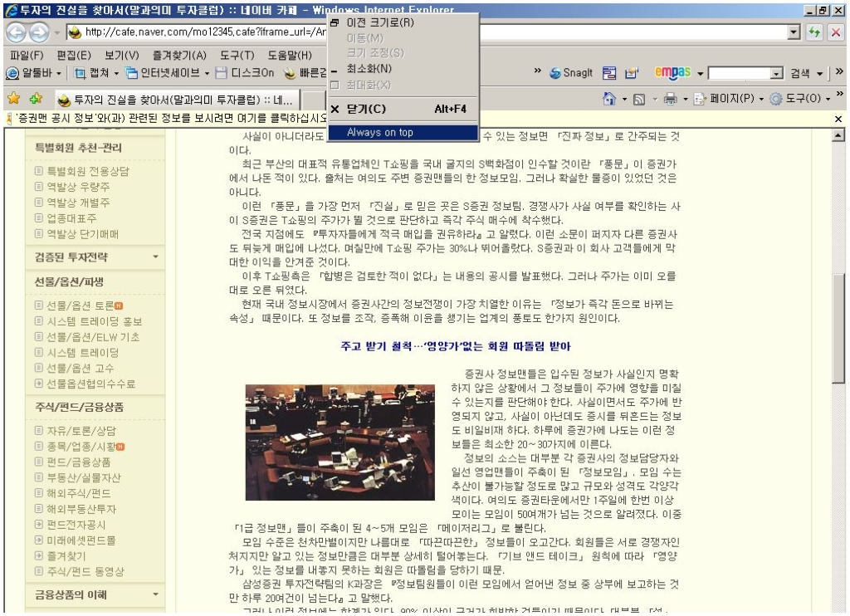Choose 닫기(C) in the system menu
This screenshot has height=616, width=850.
(403, 109)
